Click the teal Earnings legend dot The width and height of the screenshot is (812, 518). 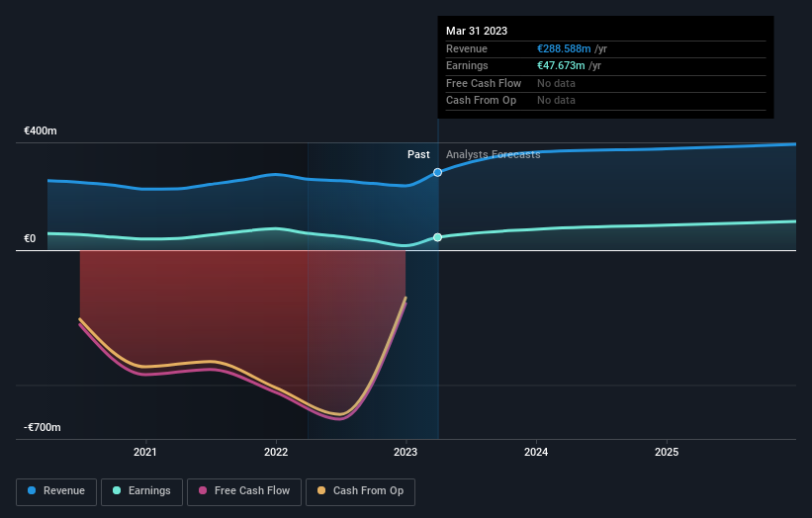pyautogui.click(x=117, y=490)
